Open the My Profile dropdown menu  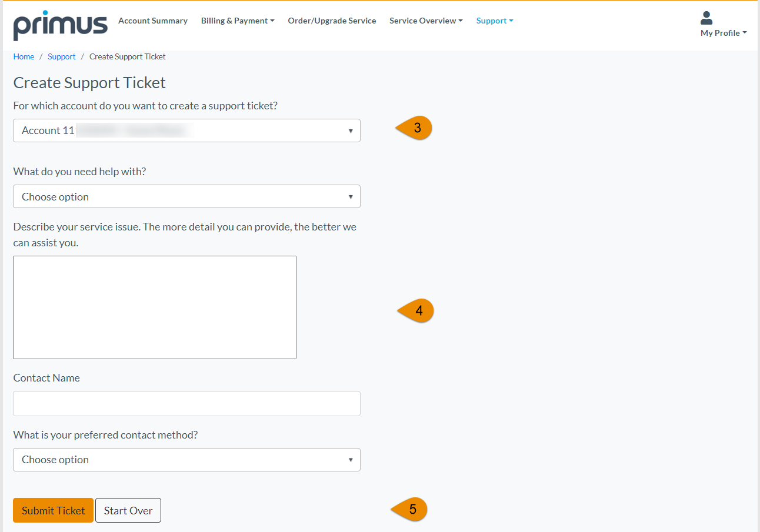[x=724, y=33]
